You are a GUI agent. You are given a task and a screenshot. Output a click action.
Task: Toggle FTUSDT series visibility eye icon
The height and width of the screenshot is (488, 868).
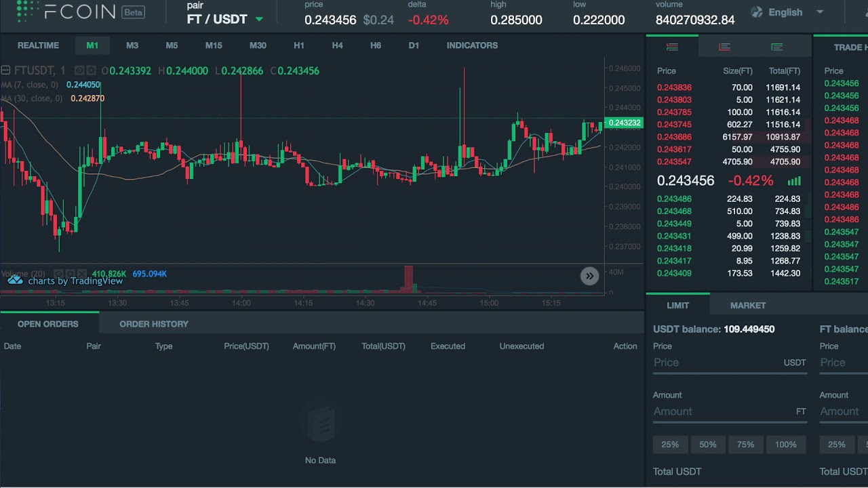pos(79,70)
